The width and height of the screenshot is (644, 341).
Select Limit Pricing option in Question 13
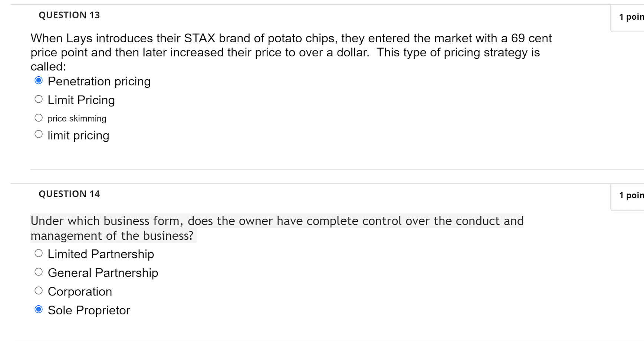(38, 99)
